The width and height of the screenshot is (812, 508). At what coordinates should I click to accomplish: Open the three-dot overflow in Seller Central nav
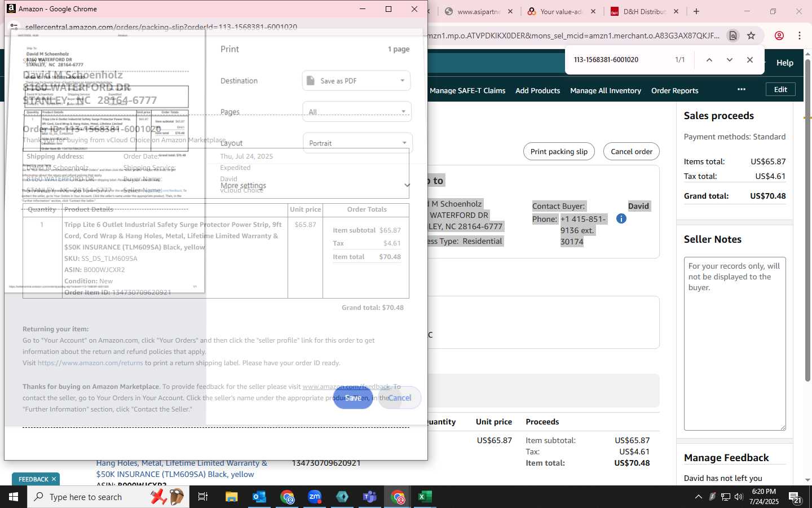coord(742,90)
